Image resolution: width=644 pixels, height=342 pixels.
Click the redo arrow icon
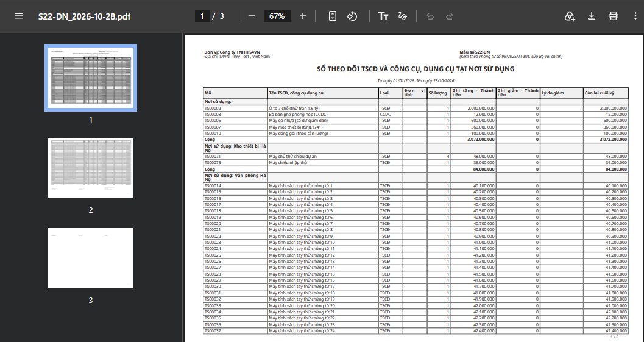pyautogui.click(x=449, y=16)
